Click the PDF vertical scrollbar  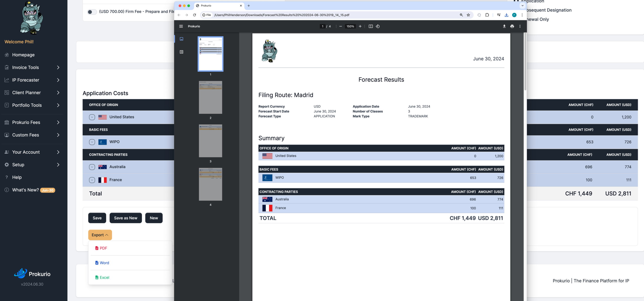point(525,62)
